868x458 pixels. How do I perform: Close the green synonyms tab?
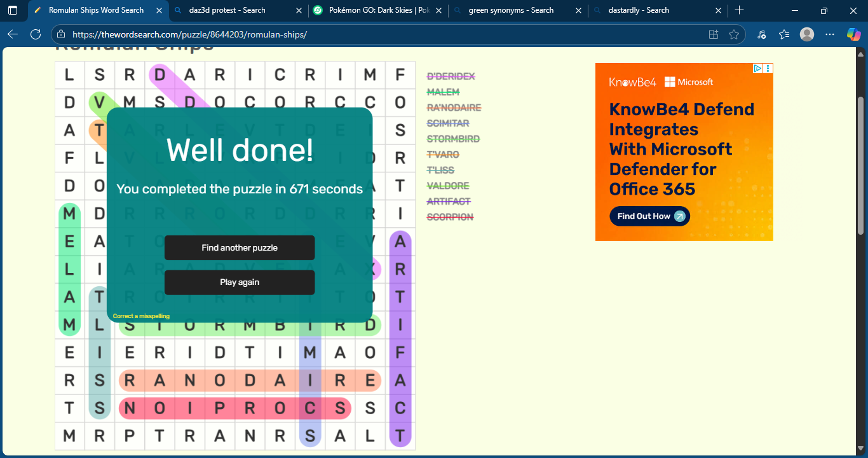(578, 10)
